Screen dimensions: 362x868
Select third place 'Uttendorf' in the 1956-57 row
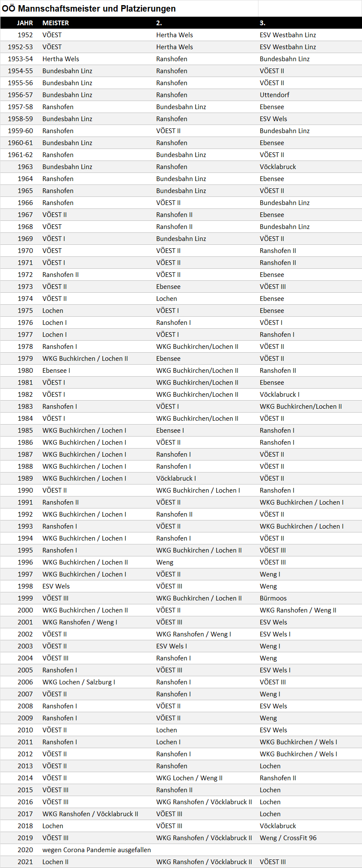click(x=275, y=95)
